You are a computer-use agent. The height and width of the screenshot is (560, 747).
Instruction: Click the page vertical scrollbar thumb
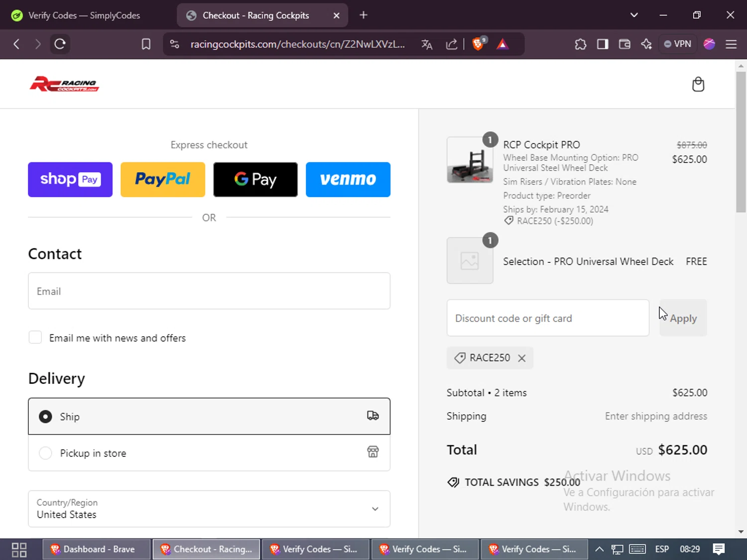(741, 142)
